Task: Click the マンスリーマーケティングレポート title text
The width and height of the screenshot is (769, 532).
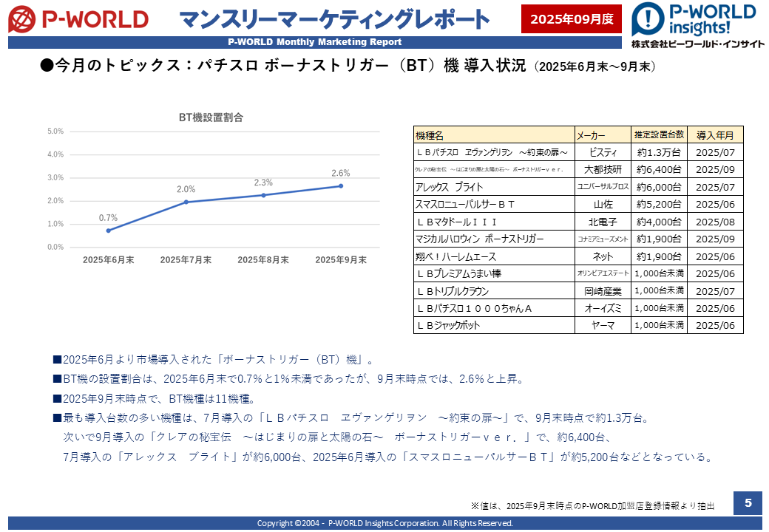Action: (x=334, y=19)
